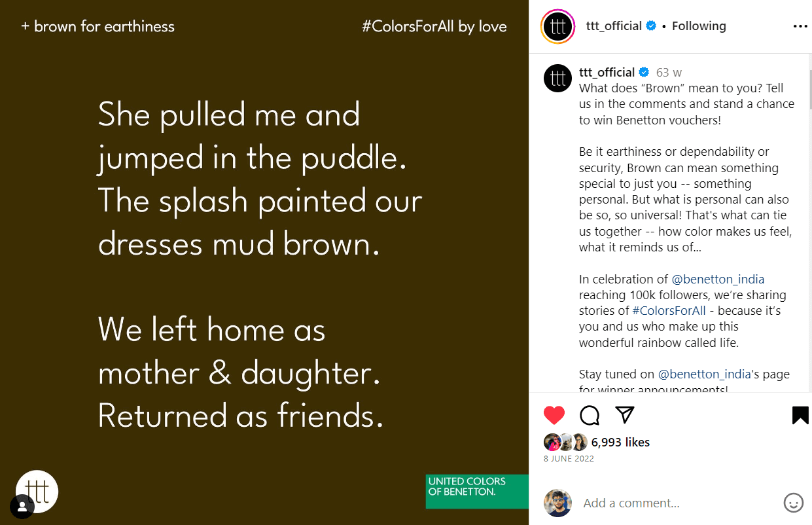Click ttt_official avatar beside caption
Image resolution: width=812 pixels, height=525 pixels.
557,79
